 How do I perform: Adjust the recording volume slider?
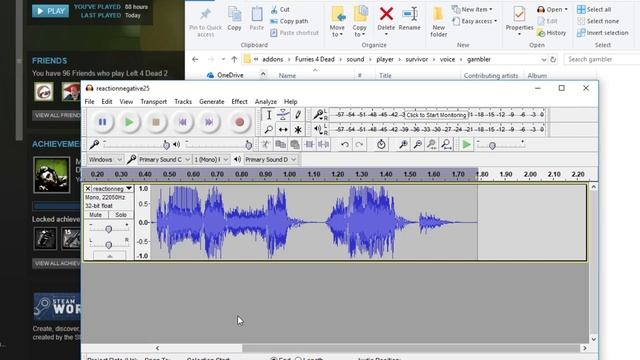137,144
